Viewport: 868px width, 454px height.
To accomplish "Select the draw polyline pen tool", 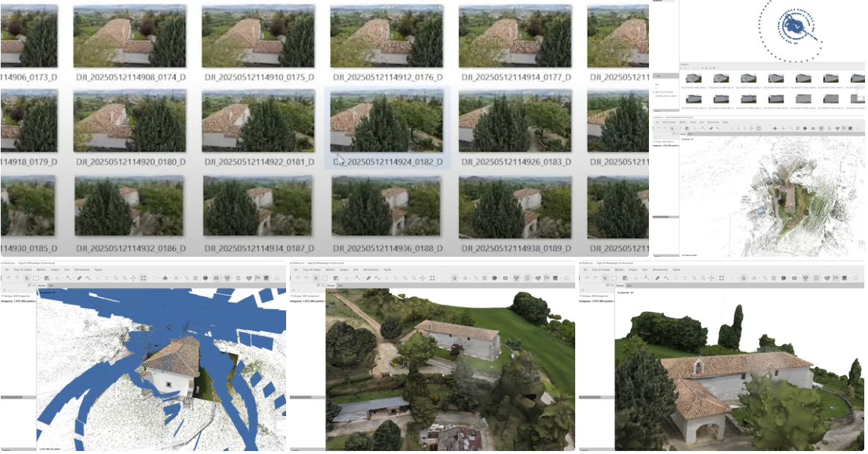I will point(79,278).
